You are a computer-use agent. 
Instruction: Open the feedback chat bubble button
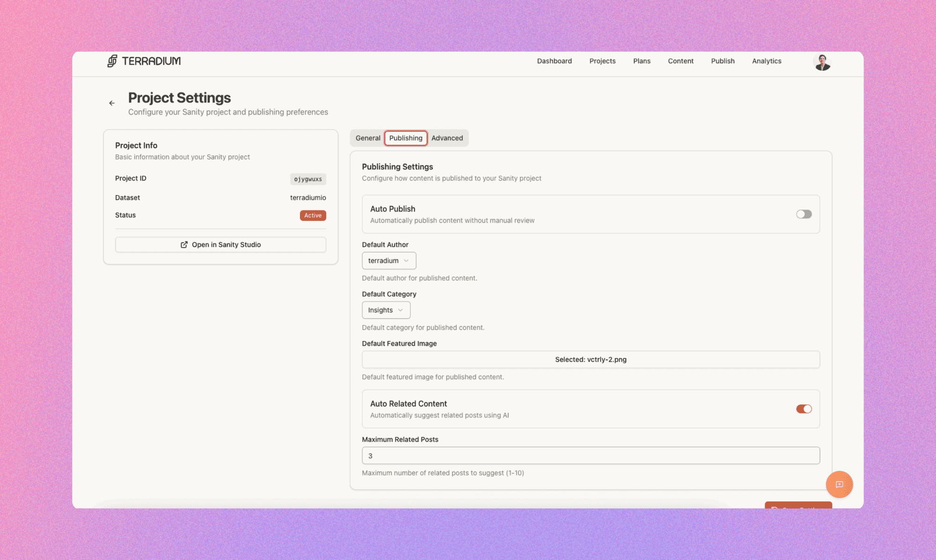click(x=840, y=485)
